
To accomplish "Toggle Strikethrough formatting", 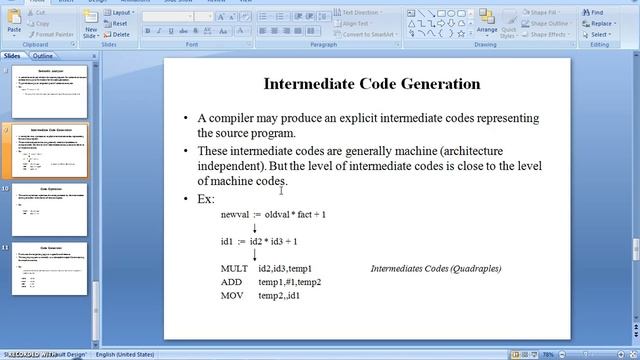I will tap(184, 31).
